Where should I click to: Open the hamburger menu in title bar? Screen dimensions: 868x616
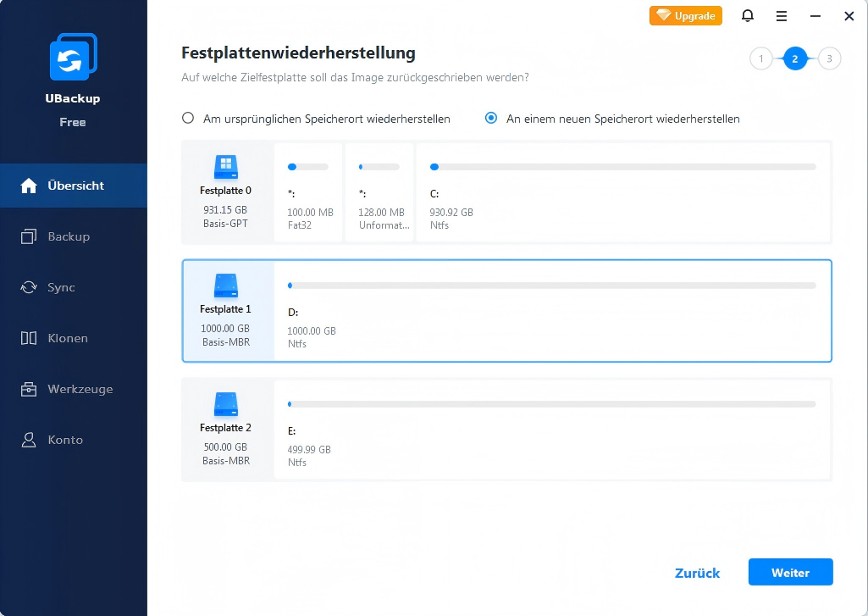tap(782, 15)
